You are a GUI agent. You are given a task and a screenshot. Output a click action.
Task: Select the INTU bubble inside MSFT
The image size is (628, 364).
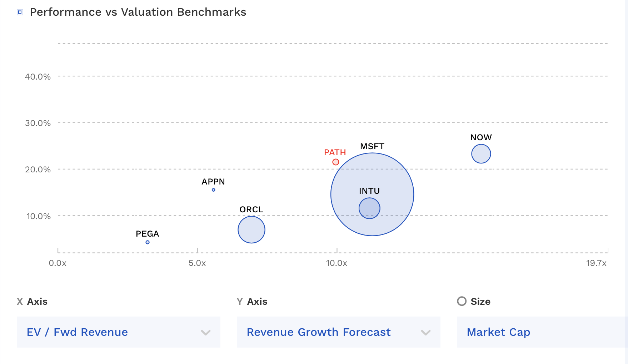click(369, 208)
